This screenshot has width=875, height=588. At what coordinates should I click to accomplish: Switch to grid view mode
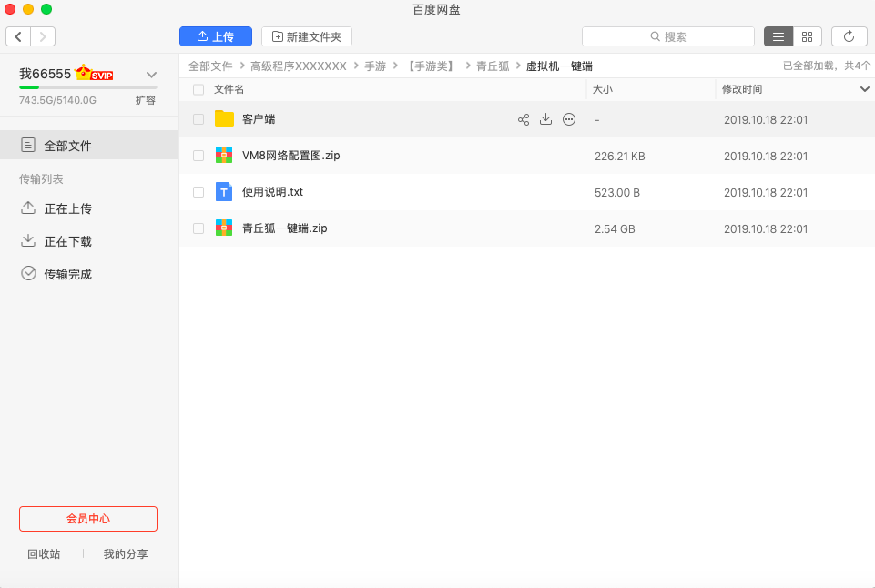[x=808, y=36]
